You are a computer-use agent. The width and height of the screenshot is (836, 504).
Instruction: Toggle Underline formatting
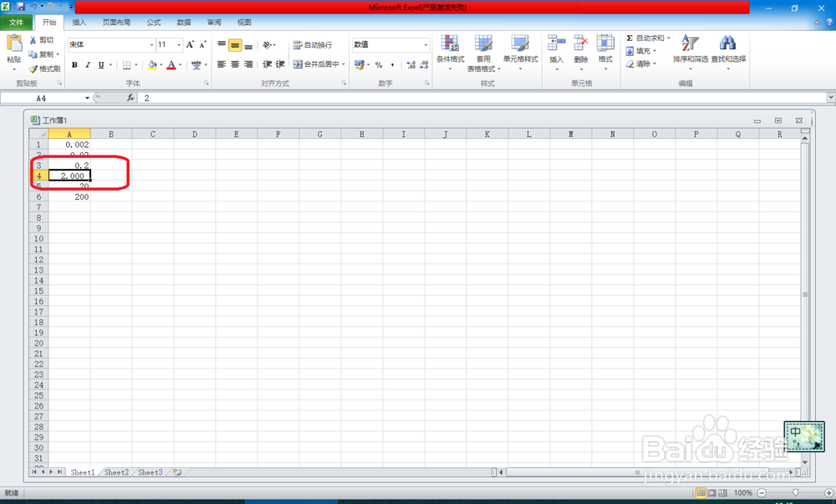(x=101, y=65)
